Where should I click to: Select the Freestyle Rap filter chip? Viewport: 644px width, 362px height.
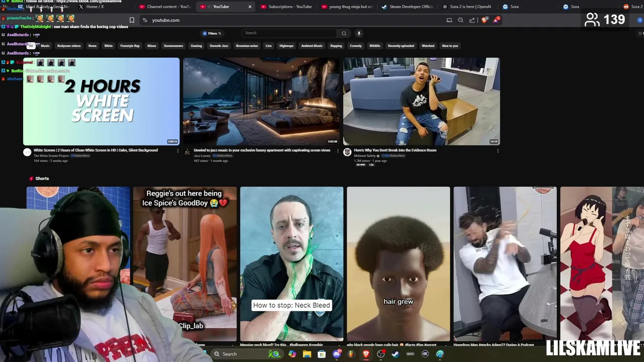pos(130,46)
